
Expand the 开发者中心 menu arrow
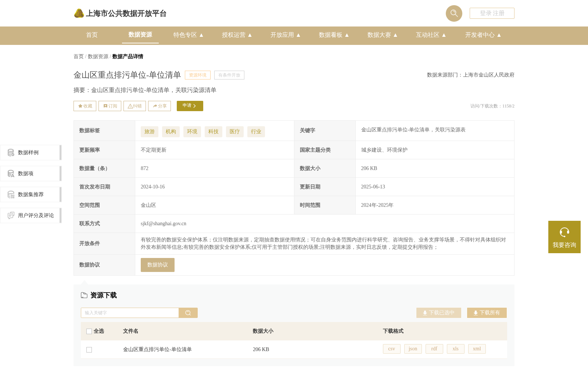click(499, 35)
